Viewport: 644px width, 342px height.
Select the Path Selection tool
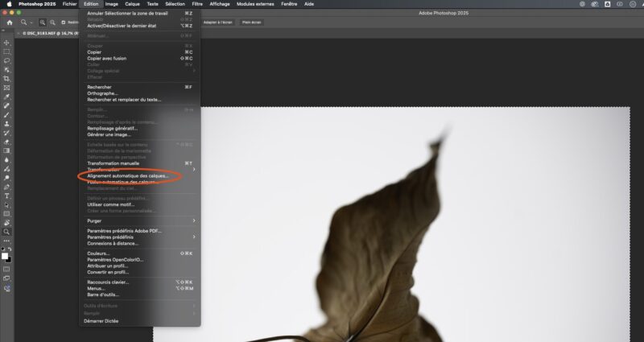(6, 205)
